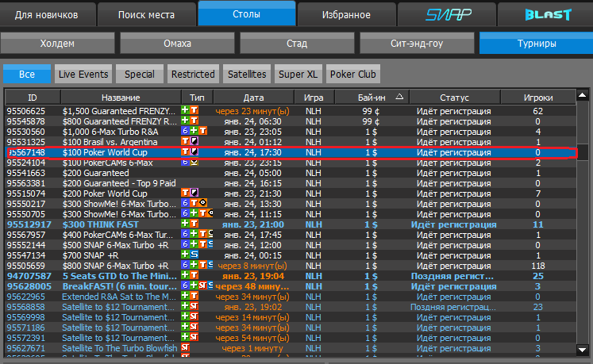Click turbo T icon on $1,000 6-Max Turbo R&A row
This screenshot has height=364, width=593.
[203, 130]
